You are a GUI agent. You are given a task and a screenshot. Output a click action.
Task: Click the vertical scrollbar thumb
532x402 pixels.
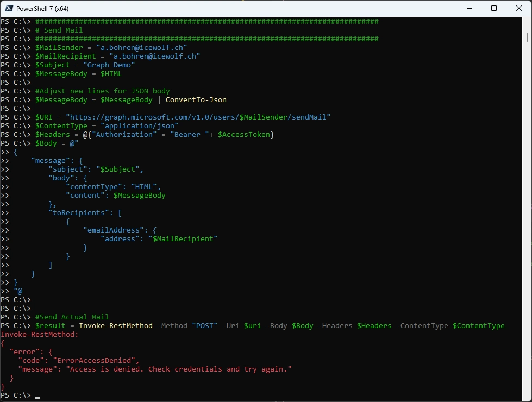click(x=527, y=36)
